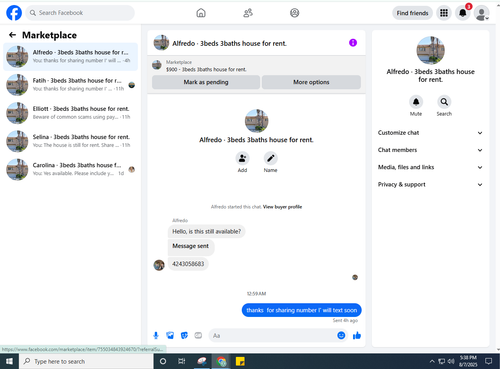The height and width of the screenshot is (369, 500).
Task: Click the voice clip microphone icon
Action: (156, 335)
